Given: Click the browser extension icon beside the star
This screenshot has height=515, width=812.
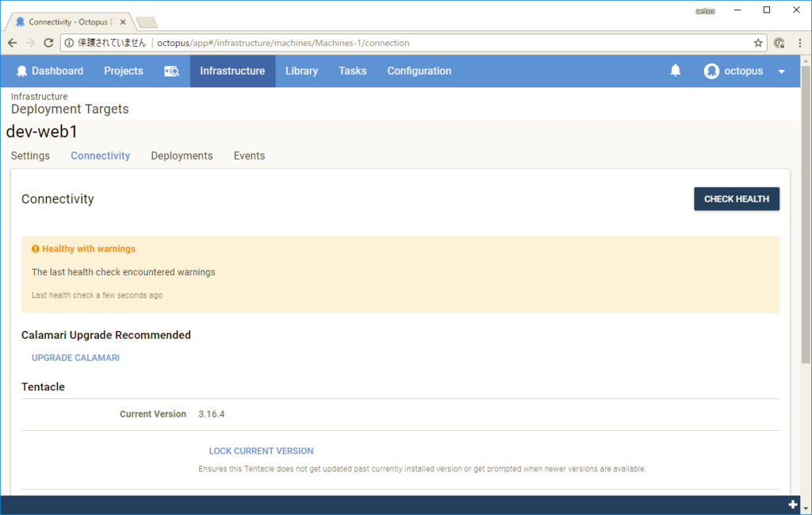Looking at the screenshot, I should coord(779,43).
